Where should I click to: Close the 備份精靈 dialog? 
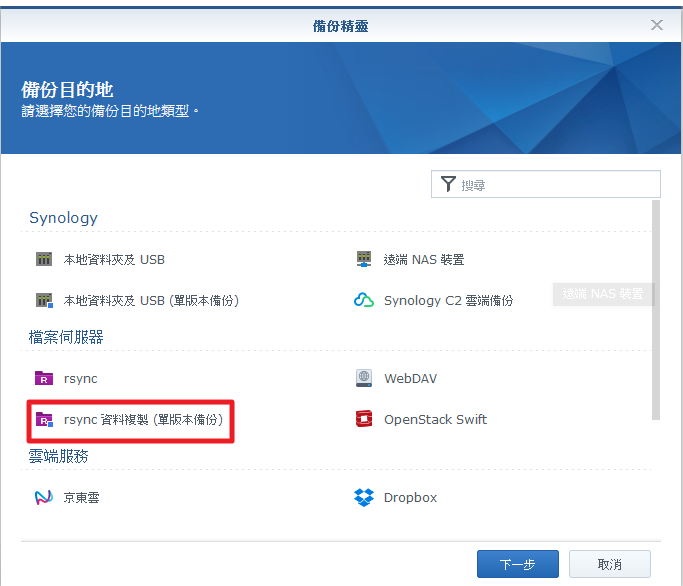pyautogui.click(x=657, y=25)
